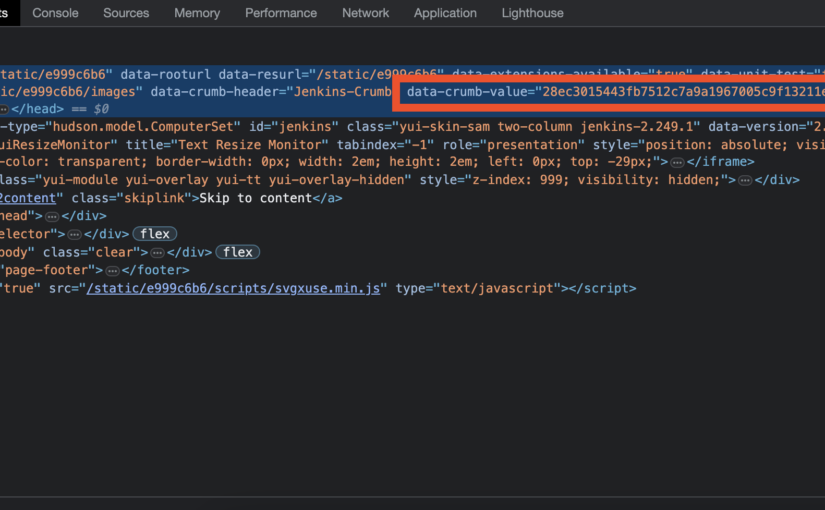This screenshot has height=510, width=825.
Task: Switch to the Console tab
Action: 55,13
